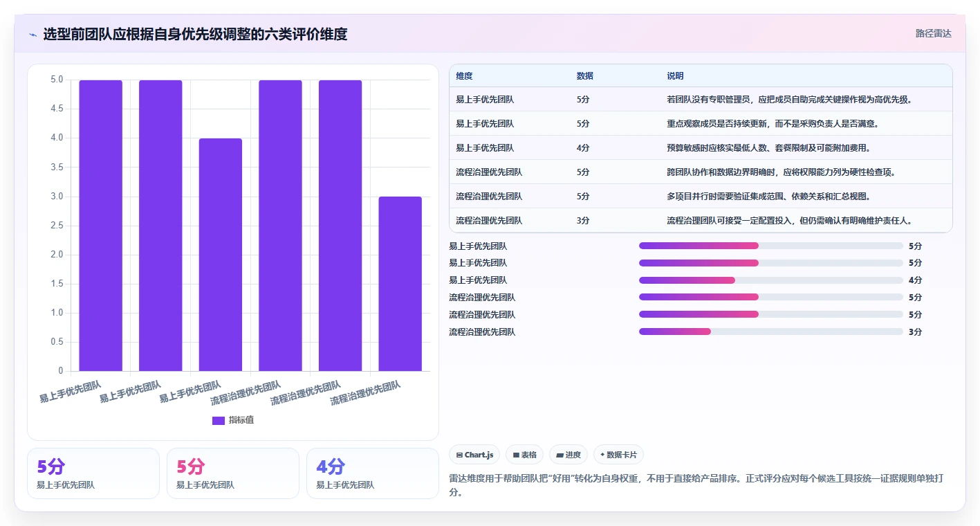The image size is (980, 526).
Task: Click the chart bar reaching 4.0
Action: 221,255
